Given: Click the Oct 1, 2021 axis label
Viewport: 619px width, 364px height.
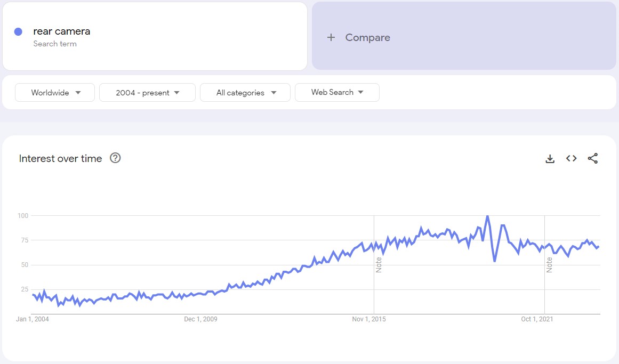Looking at the screenshot, I should pyautogui.click(x=537, y=319).
